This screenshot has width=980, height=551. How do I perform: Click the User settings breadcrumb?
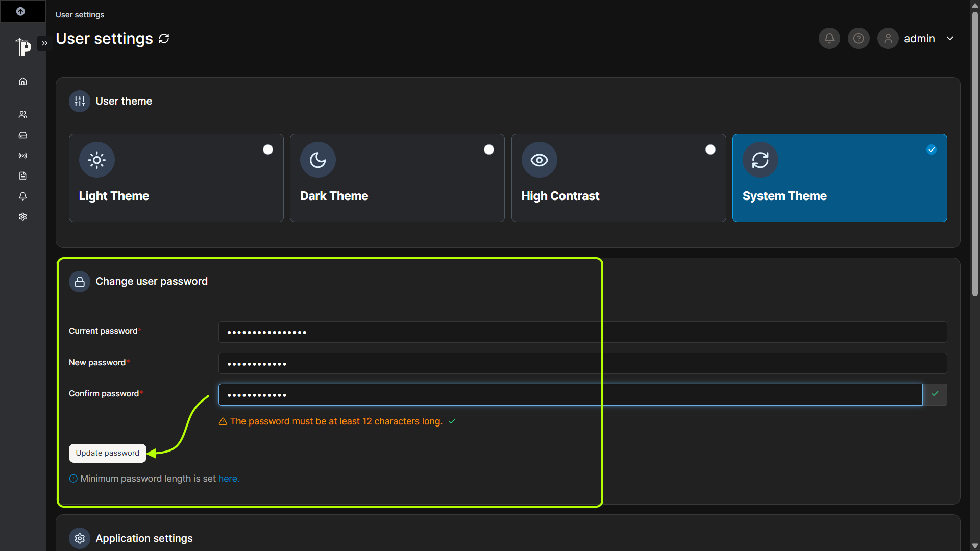pos(80,15)
